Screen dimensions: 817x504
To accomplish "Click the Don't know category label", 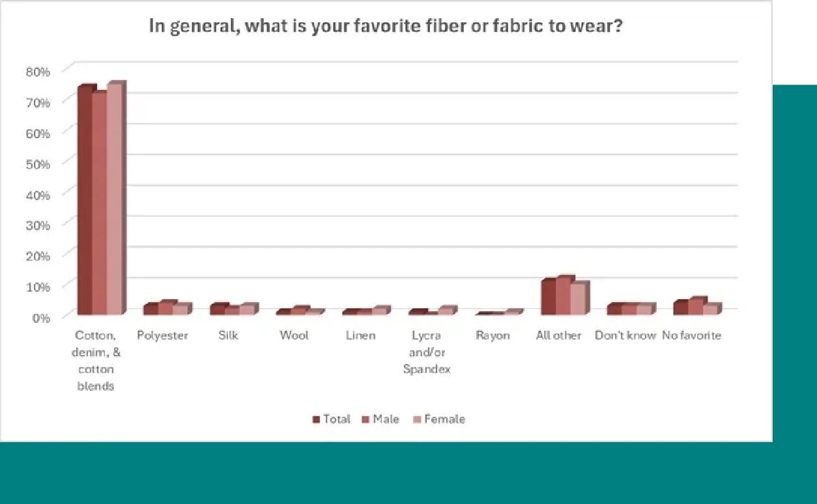I will click(625, 336).
